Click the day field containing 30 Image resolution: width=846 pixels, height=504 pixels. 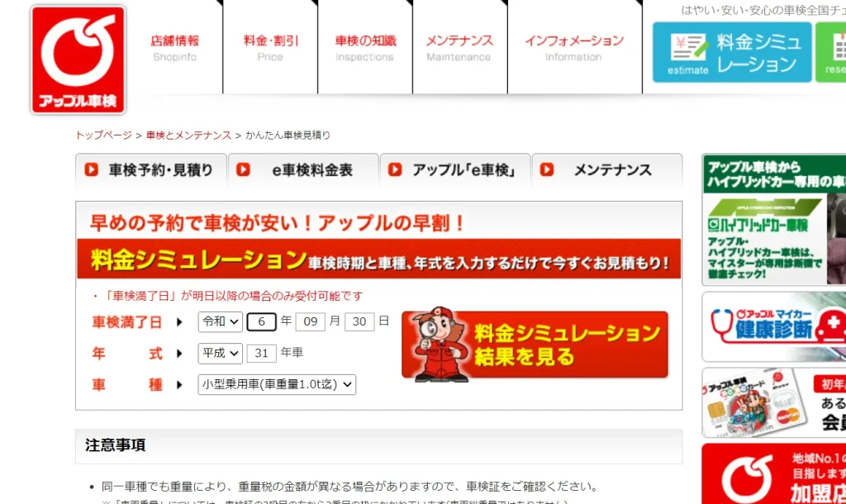coord(359,321)
